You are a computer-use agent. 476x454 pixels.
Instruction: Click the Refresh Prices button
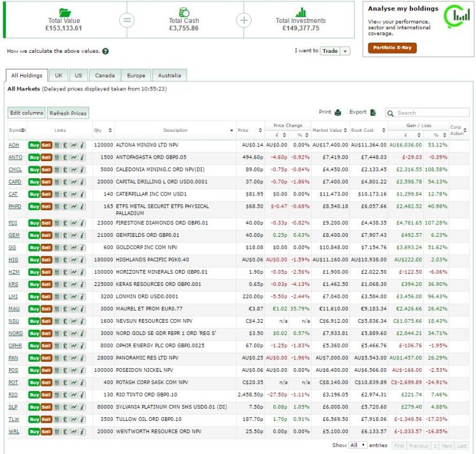(x=68, y=113)
